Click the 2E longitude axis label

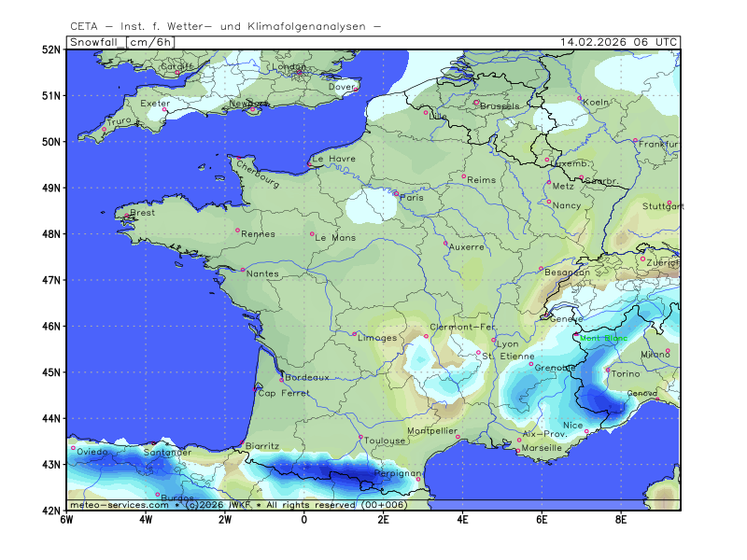point(383,518)
